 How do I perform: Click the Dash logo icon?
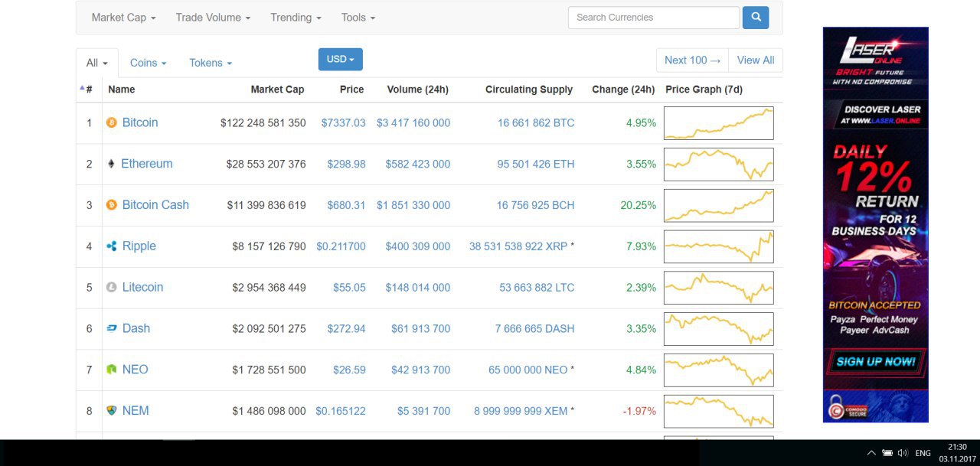tap(112, 328)
